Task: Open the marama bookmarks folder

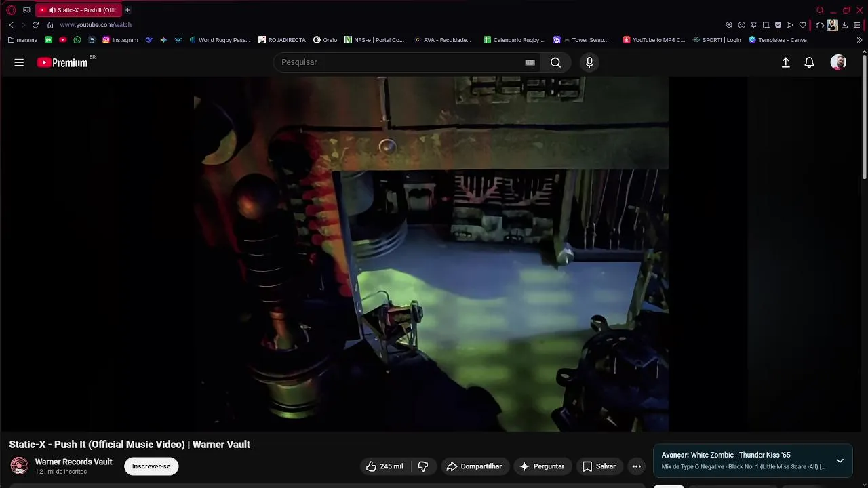Action: coord(22,40)
